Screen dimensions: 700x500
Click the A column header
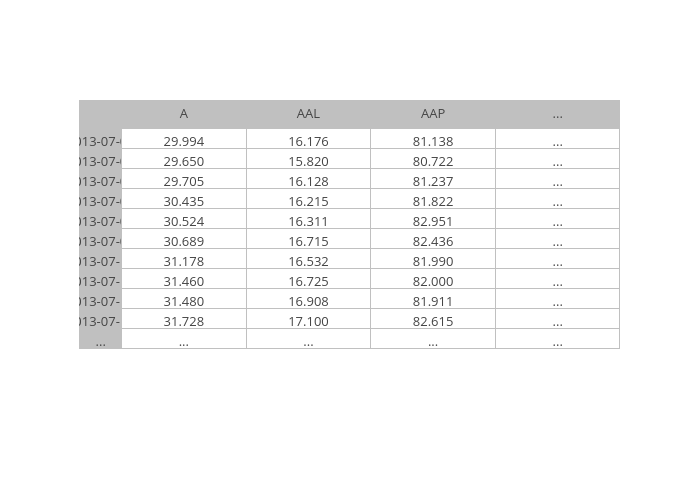[184, 114]
